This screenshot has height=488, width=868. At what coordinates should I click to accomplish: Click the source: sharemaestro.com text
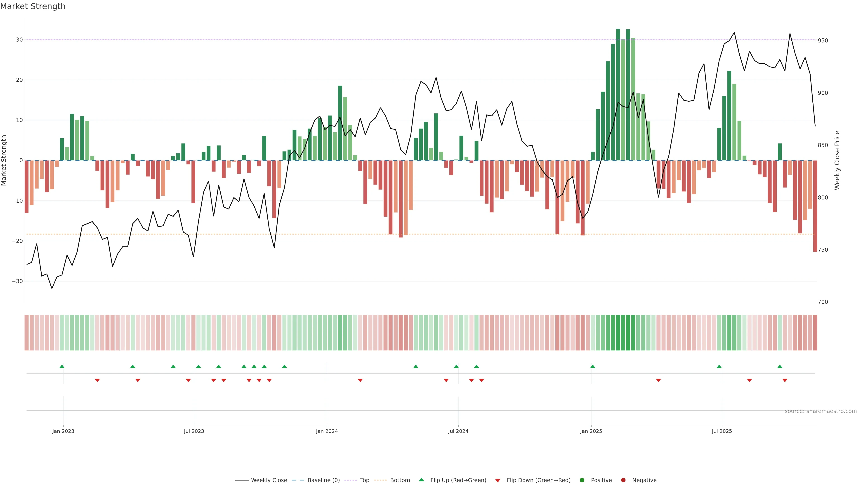(x=821, y=411)
